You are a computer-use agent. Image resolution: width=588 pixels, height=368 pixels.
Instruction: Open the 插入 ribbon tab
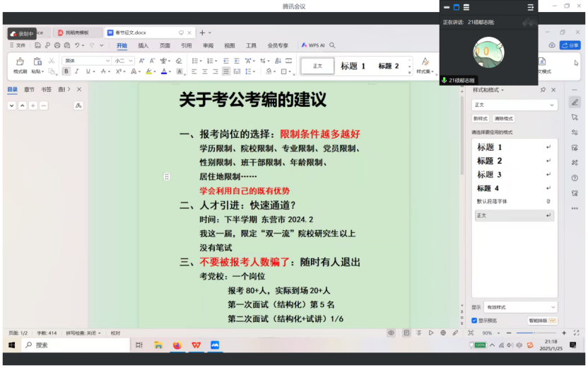pyautogui.click(x=143, y=45)
